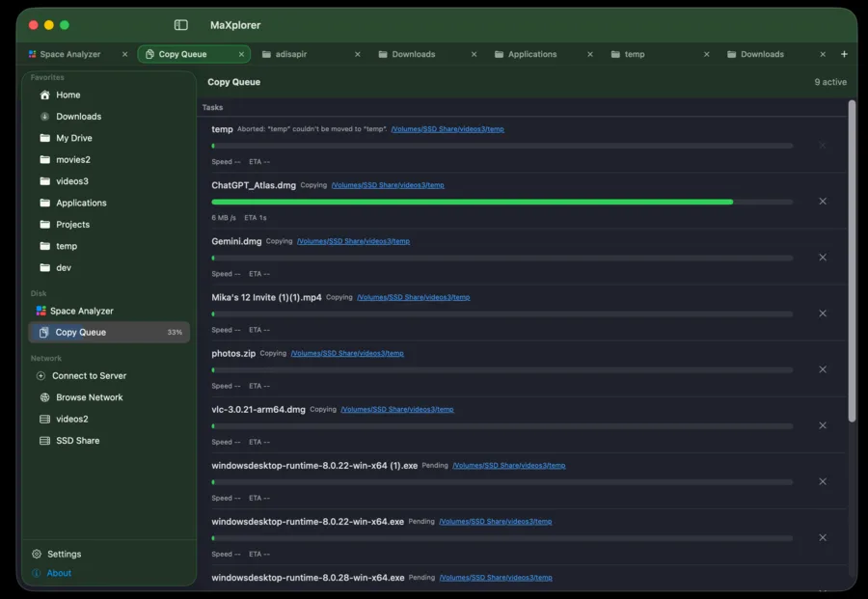Add a new tab with plus button

point(844,54)
